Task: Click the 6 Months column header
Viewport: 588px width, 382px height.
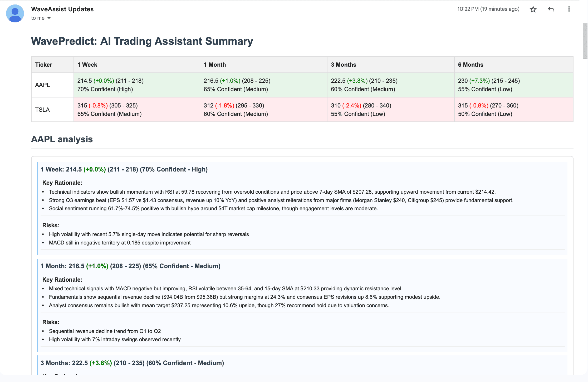Action: (x=514, y=65)
